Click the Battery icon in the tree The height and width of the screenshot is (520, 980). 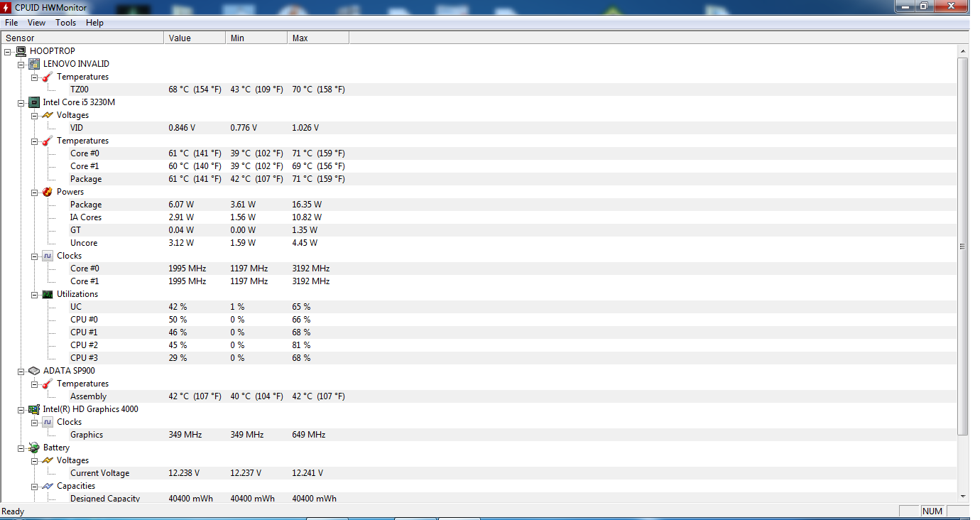coord(34,448)
